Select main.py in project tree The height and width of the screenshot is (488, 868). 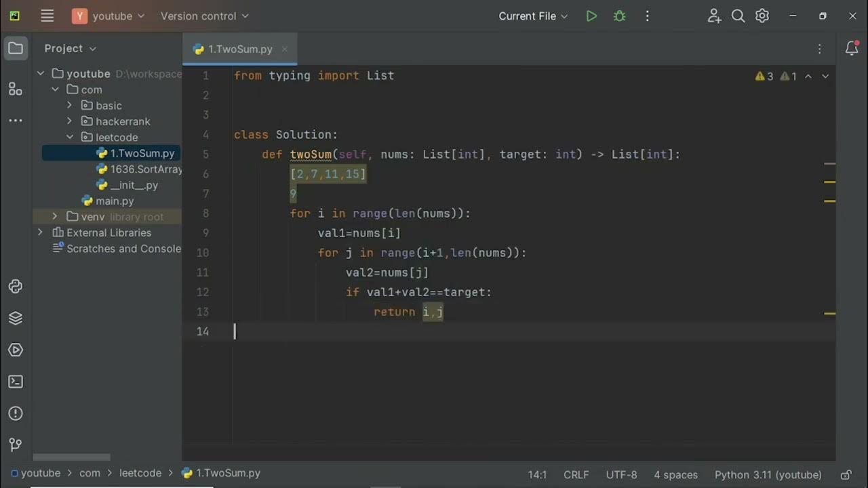pos(107,201)
